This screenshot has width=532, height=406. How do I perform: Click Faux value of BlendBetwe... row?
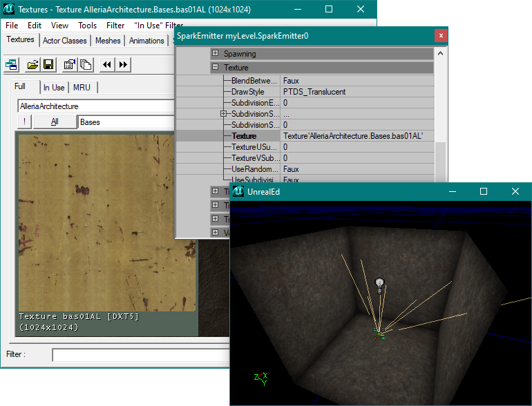point(291,81)
